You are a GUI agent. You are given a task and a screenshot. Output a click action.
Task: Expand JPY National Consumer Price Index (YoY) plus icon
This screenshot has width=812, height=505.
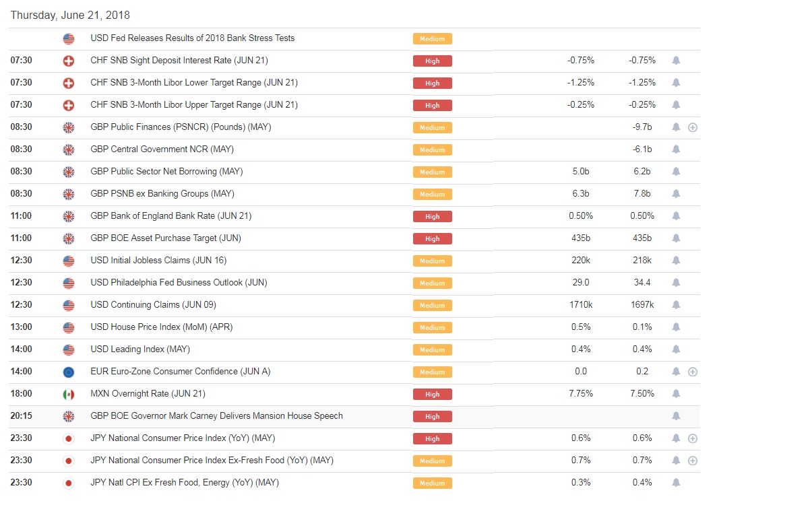692,438
